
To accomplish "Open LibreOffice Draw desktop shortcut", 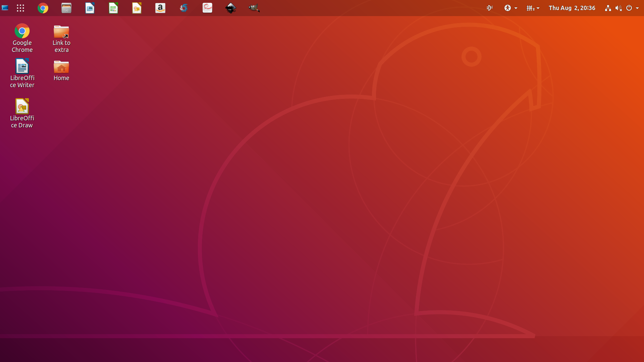I will [22, 113].
